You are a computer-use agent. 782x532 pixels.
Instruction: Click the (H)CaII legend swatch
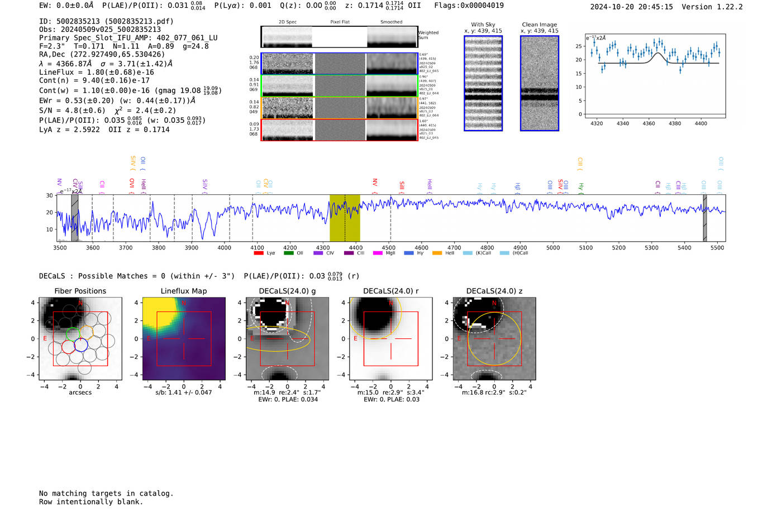click(504, 253)
